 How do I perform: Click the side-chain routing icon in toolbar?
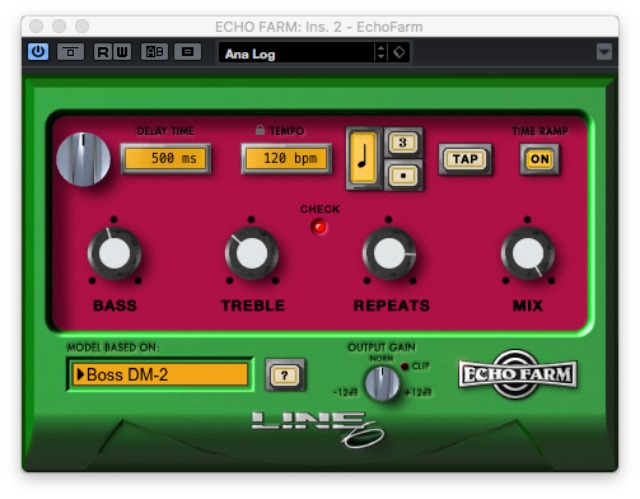pos(70,52)
